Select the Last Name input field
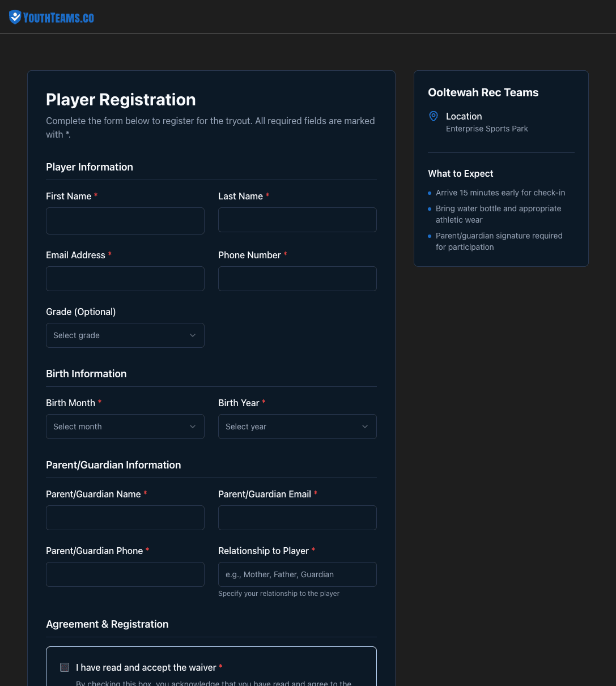Image resolution: width=616 pixels, height=686 pixels. tap(297, 220)
